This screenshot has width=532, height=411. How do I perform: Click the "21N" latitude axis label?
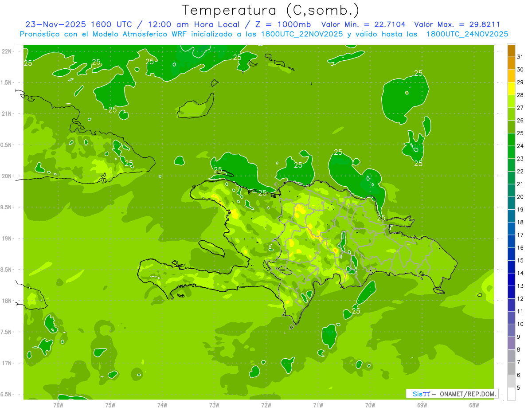click(7, 114)
